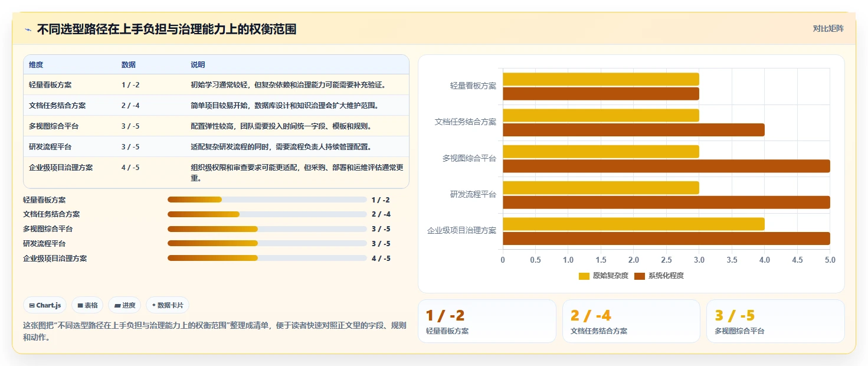
Task: Select the 表格 tag chip
Action: (x=87, y=305)
